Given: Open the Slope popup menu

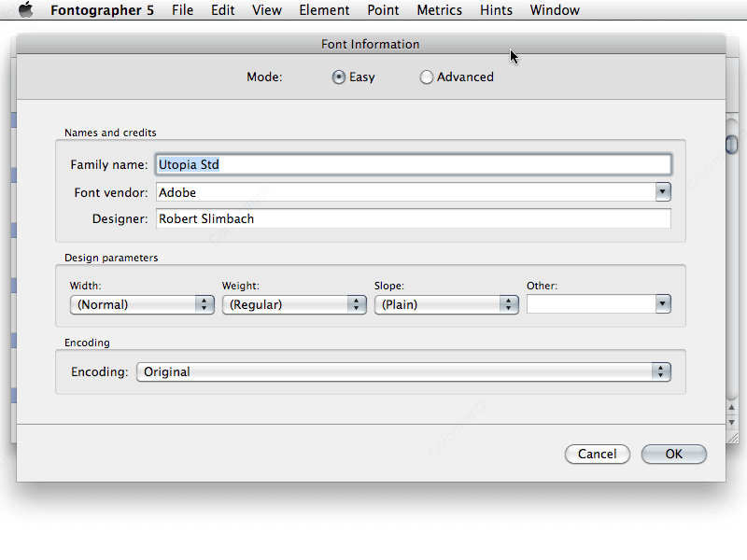Looking at the screenshot, I should 446,305.
